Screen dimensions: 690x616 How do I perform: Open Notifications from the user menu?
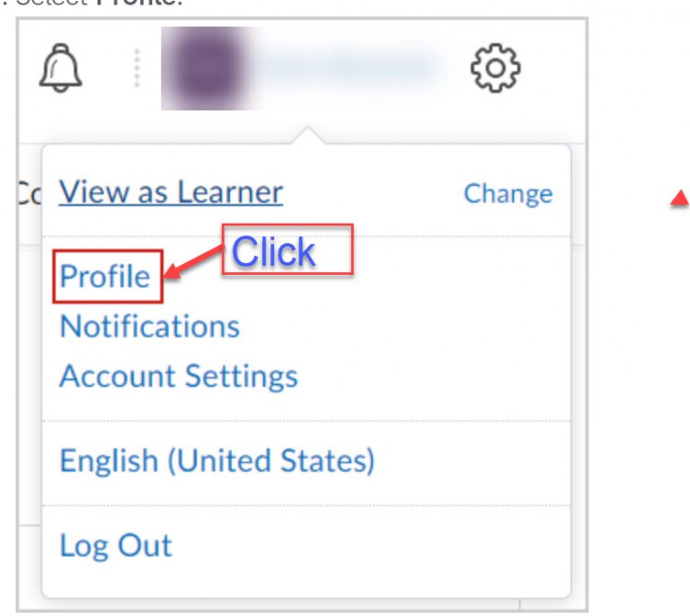[x=149, y=326]
